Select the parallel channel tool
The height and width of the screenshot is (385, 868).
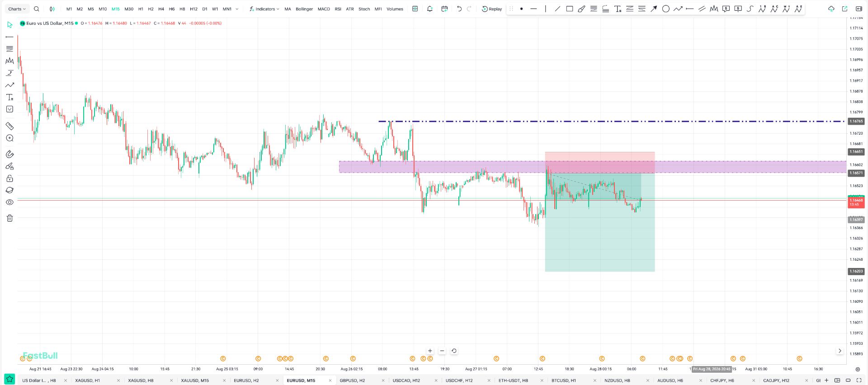pos(702,9)
